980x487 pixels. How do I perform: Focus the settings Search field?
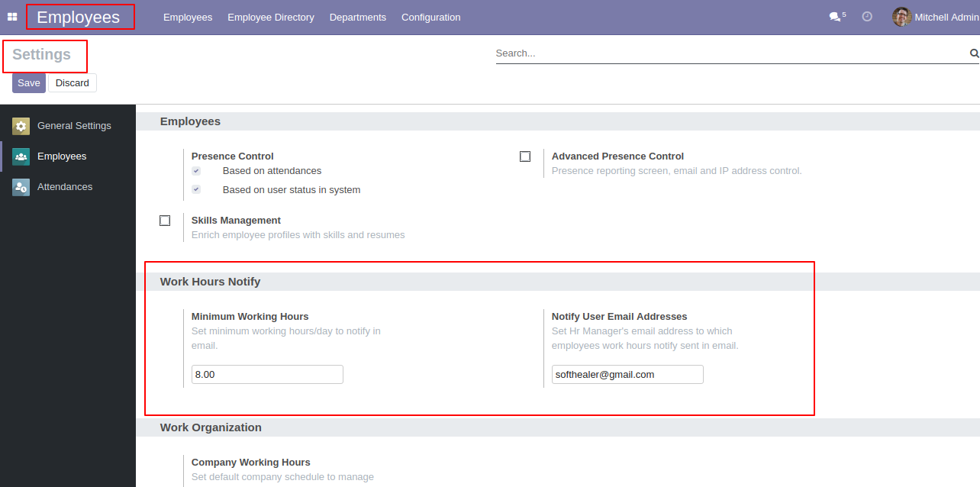(x=731, y=53)
